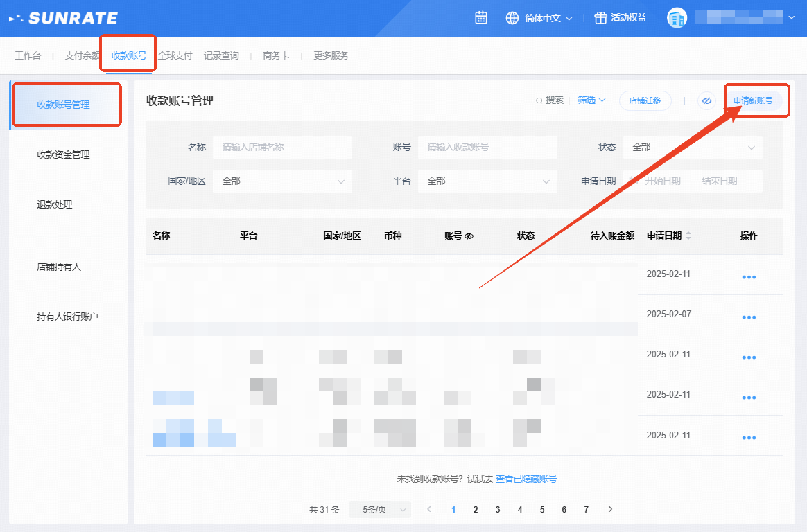Viewport: 807px width, 532px height.
Task: Open the calendar icon in header
Action: (481, 18)
